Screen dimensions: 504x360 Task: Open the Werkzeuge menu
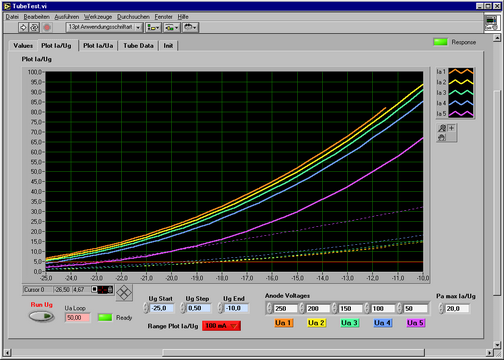[98, 17]
